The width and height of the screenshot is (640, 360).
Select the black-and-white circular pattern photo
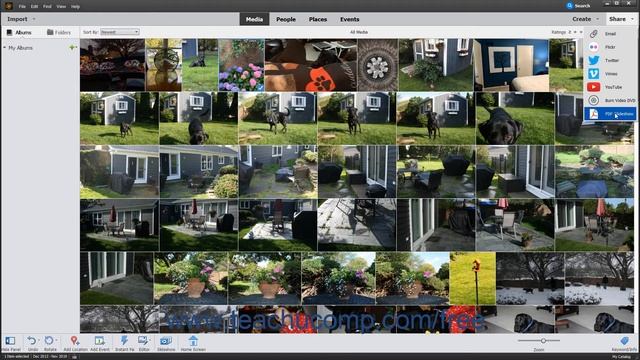click(x=378, y=65)
